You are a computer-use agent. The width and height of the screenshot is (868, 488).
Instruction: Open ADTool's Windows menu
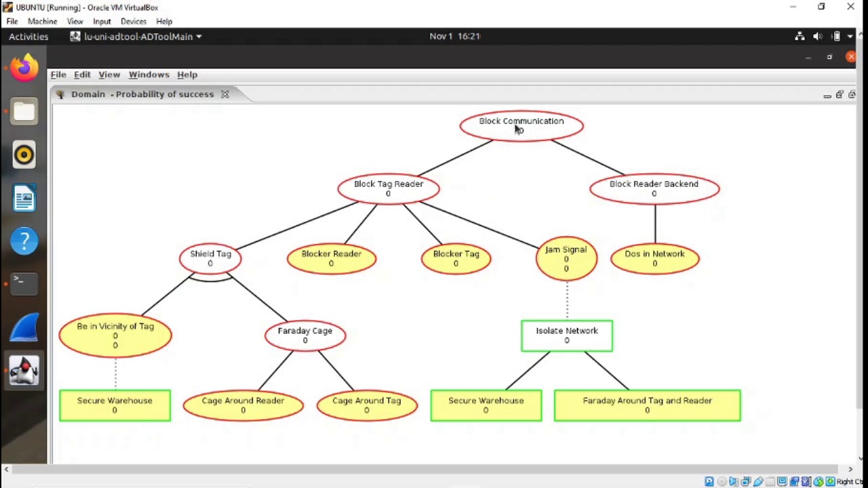pyautogui.click(x=149, y=75)
